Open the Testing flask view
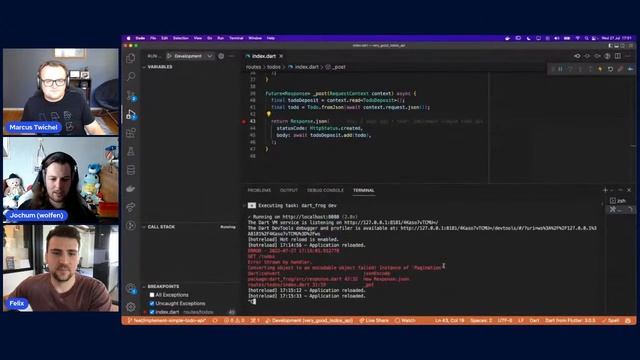The image size is (640, 360). [x=131, y=151]
